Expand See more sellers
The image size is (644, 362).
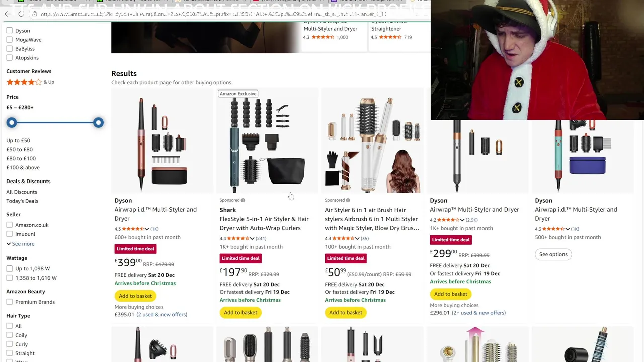tap(20, 244)
